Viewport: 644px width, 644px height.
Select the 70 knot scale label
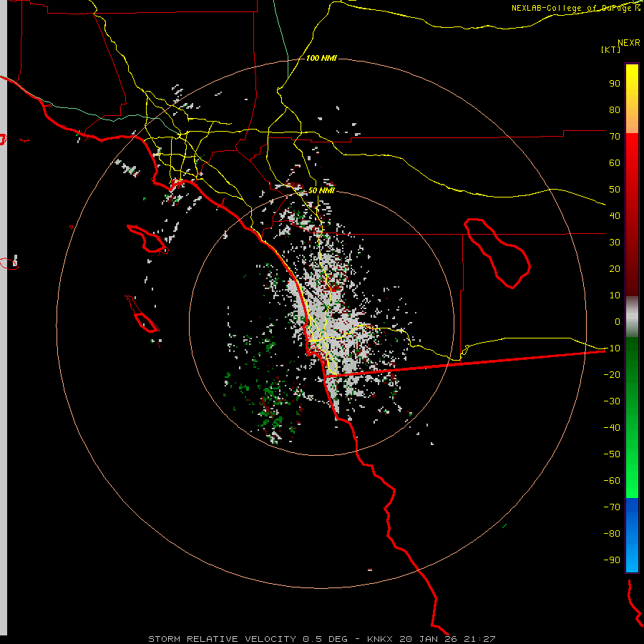[615, 137]
